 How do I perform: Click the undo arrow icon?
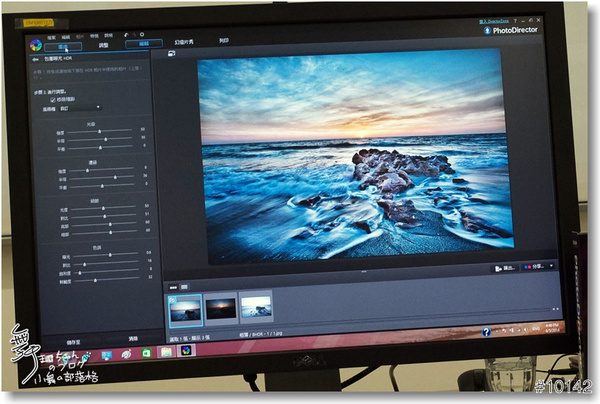tap(126, 35)
